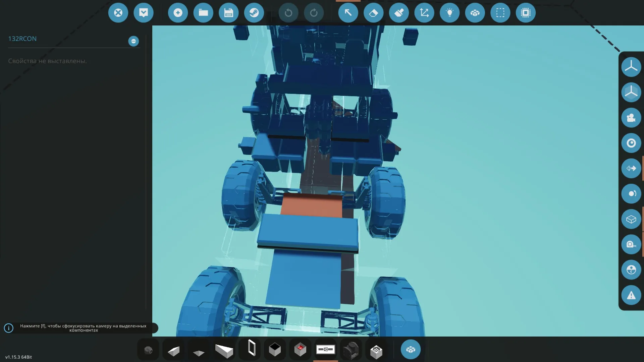Click the selection marquee tool icon
Screen dimensions: 644x362
coord(500,13)
